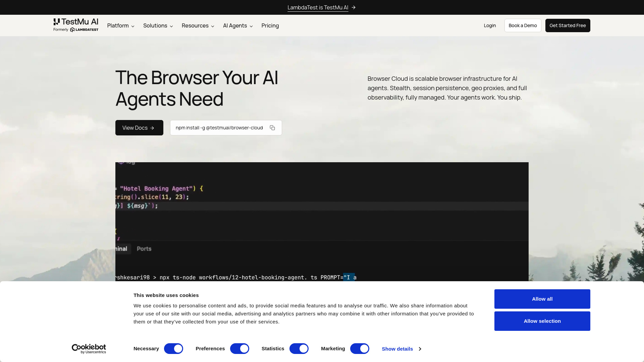Toggle the Preferences cookies switch
The height and width of the screenshot is (362, 644).
pyautogui.click(x=239, y=349)
